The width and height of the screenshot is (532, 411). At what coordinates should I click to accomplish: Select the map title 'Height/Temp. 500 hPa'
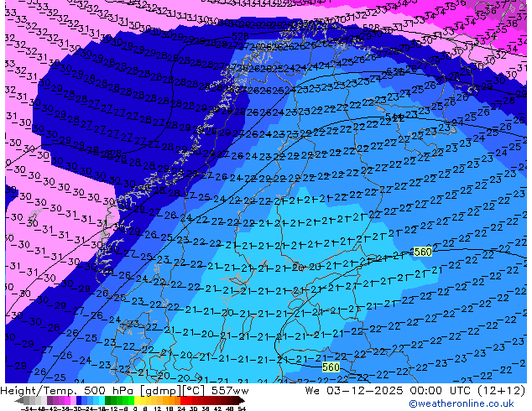tap(68, 391)
